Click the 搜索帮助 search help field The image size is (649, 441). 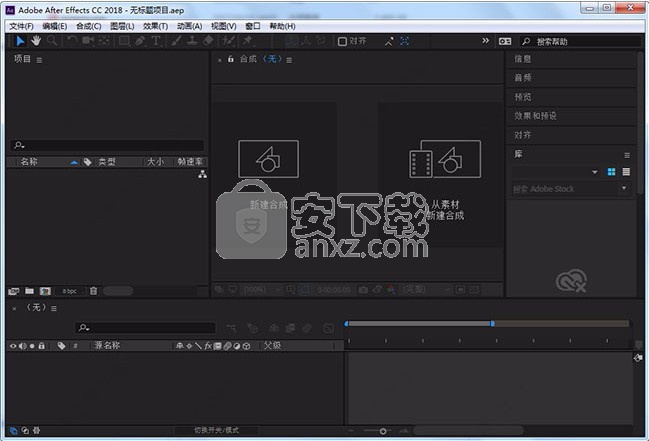coord(579,41)
